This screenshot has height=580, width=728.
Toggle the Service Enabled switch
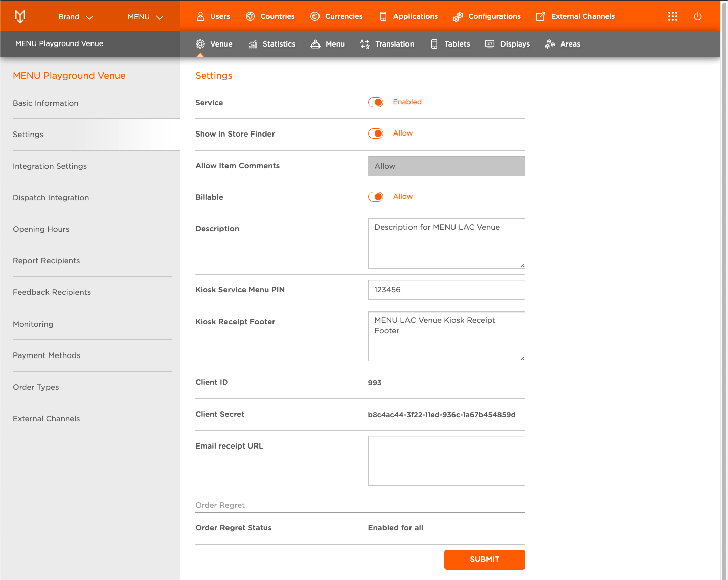click(376, 102)
